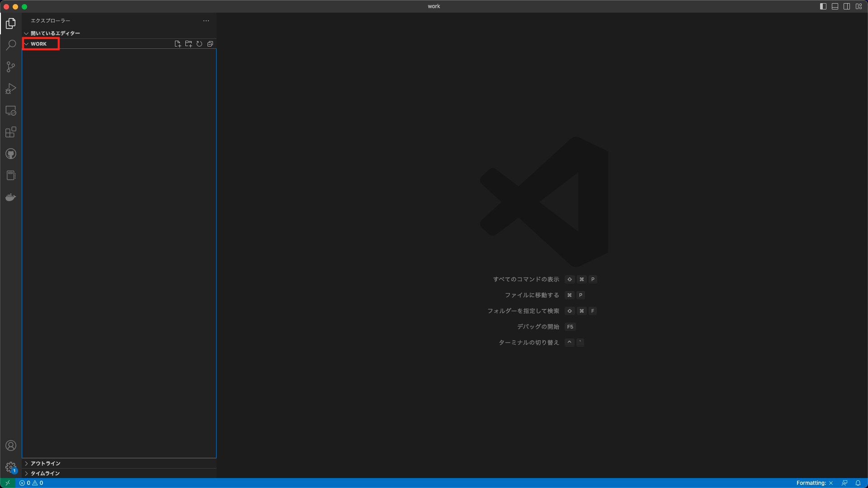The height and width of the screenshot is (488, 868).
Task: Open the explorer views menu via ellipsis
Action: (206, 20)
